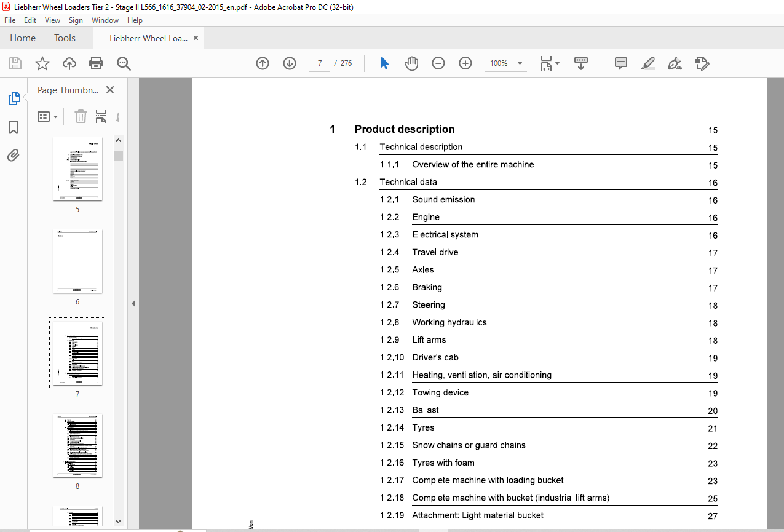Image resolution: width=784 pixels, height=532 pixels.
Task: Open the Overview of the entire machine entry
Action: [x=473, y=164]
